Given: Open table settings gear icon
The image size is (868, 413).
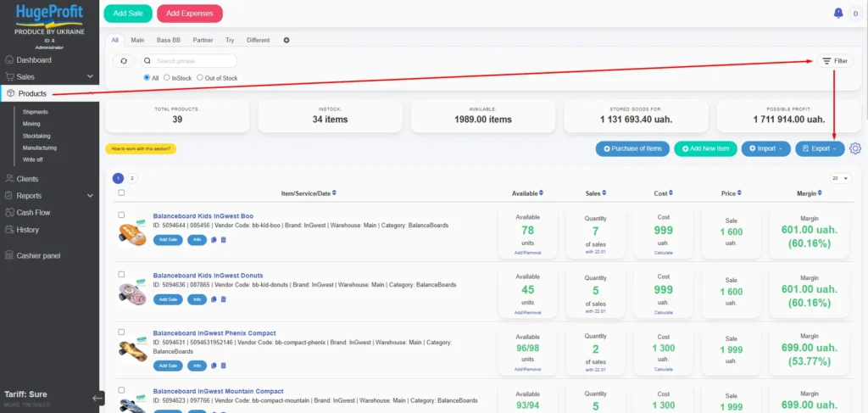Looking at the screenshot, I should [855, 148].
